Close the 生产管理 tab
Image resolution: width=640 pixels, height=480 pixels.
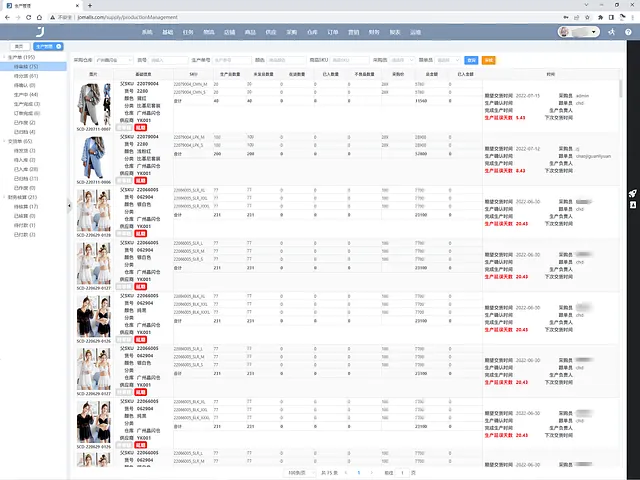(59, 47)
